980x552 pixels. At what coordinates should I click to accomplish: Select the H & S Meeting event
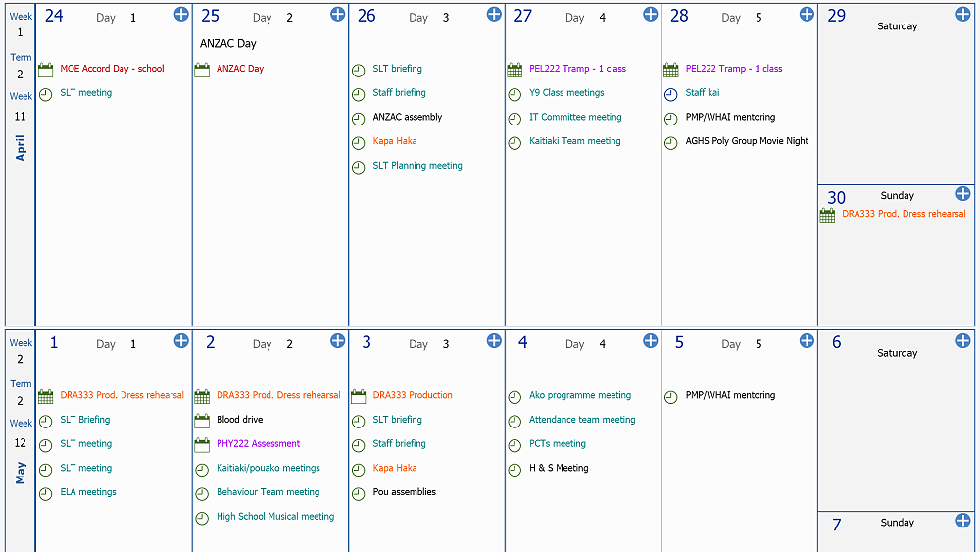tap(559, 469)
